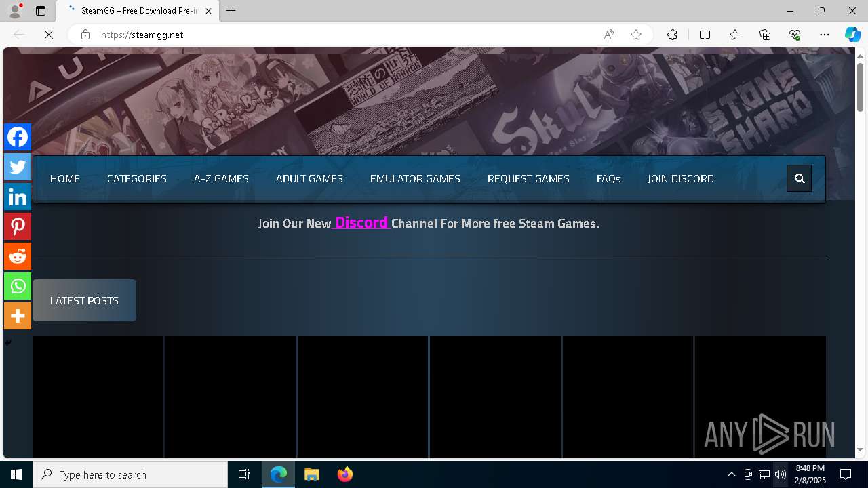
Task: Open ADULT GAMES menu item
Action: click(x=309, y=179)
